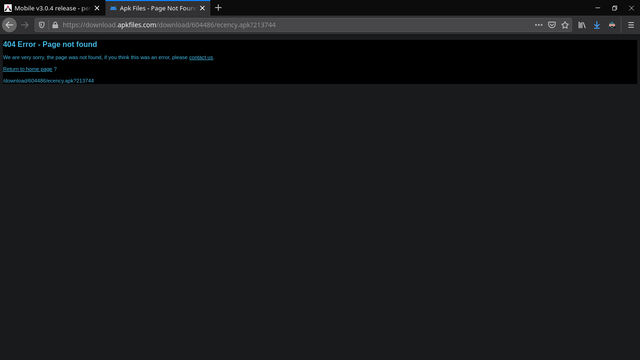Click the forward navigation arrow
This screenshot has width=640, height=360.
click(24, 25)
